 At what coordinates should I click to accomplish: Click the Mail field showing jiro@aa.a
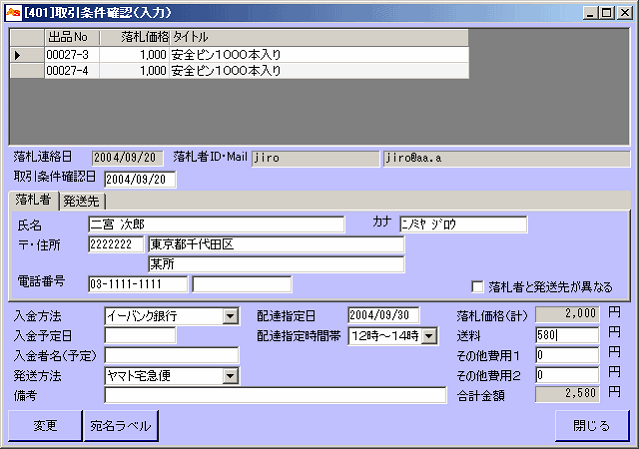[506, 158]
